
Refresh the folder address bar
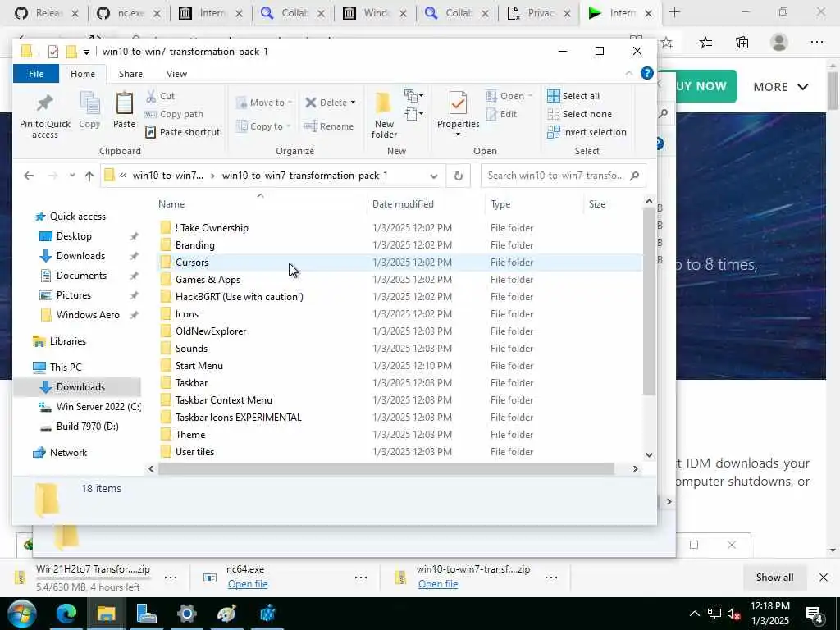click(x=458, y=176)
